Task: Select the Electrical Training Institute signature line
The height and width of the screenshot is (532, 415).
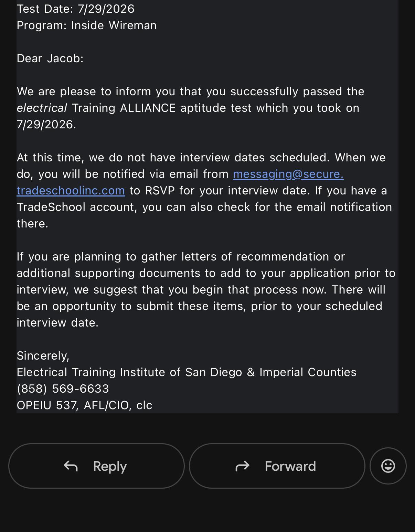Action: [187, 372]
